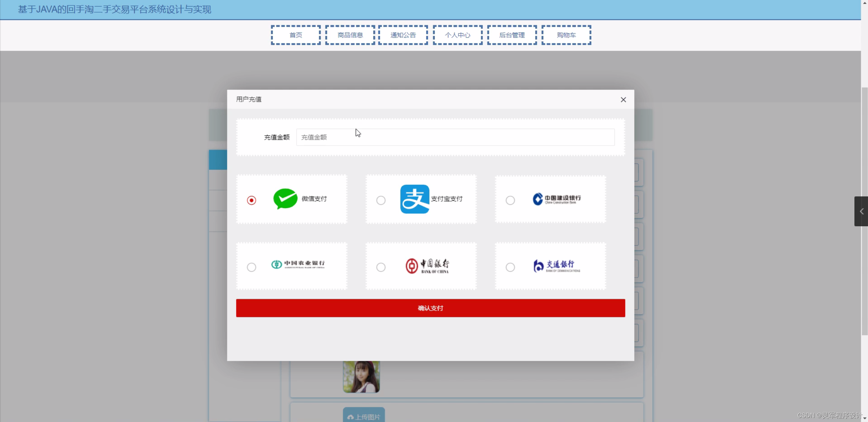868x422 pixels.
Task: Select the 中国银行 radio button
Action: coord(381,267)
